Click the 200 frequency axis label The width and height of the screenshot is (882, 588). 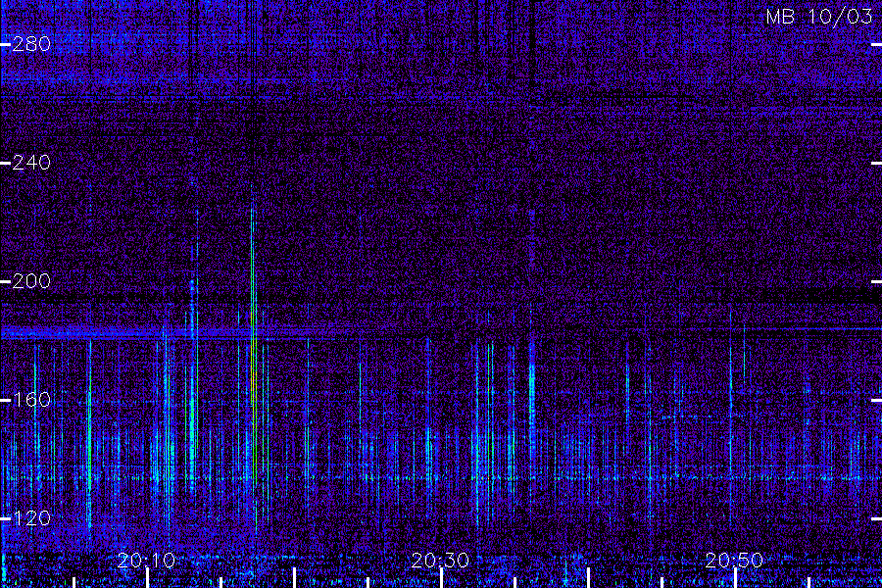point(31,281)
